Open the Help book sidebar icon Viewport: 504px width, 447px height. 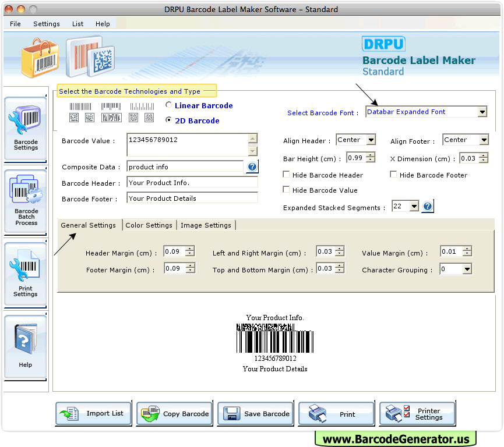(x=26, y=347)
